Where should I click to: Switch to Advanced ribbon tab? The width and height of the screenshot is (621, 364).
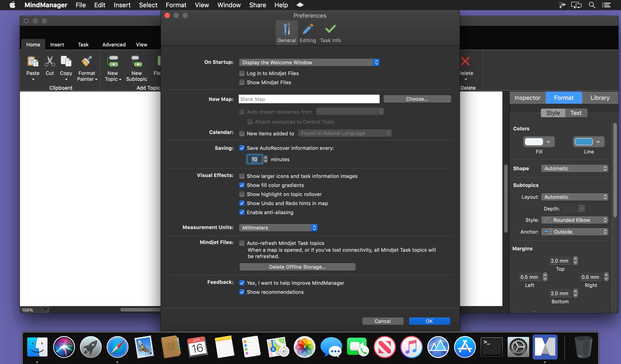point(114,45)
